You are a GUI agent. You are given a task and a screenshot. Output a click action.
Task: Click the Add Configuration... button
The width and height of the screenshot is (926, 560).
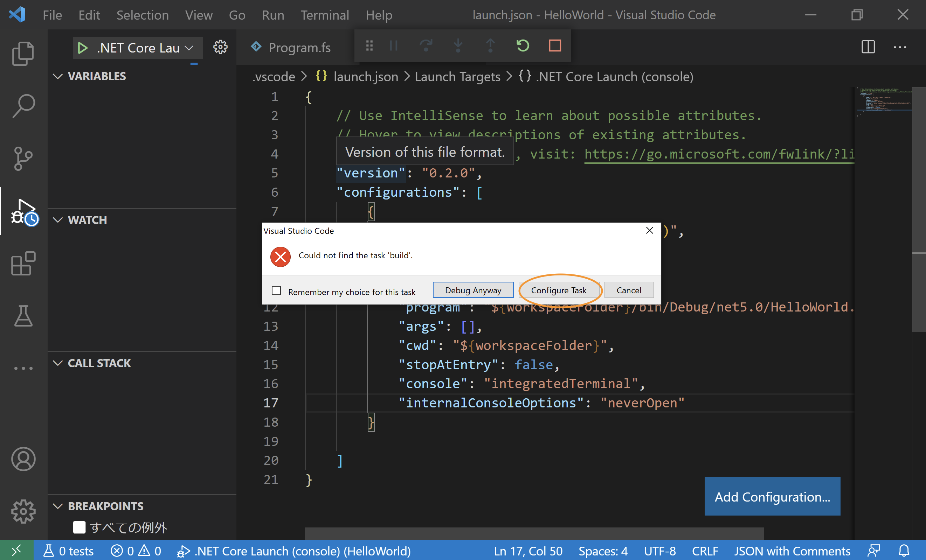pyautogui.click(x=772, y=497)
